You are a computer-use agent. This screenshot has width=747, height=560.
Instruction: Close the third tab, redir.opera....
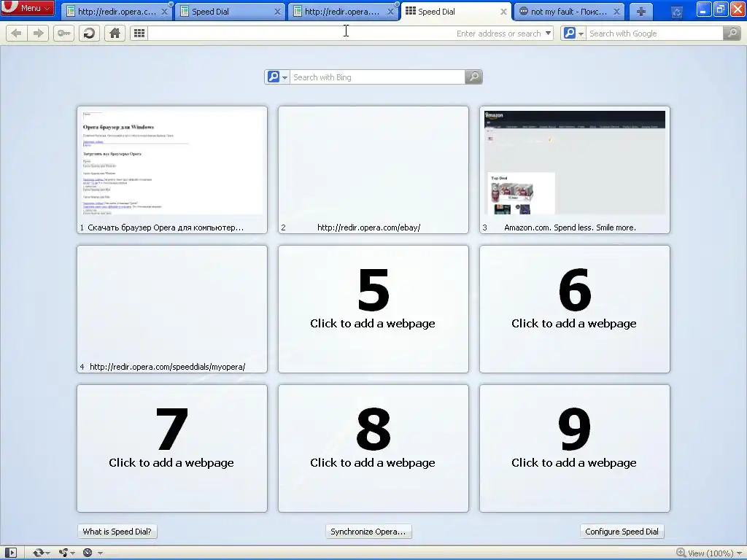(391, 12)
